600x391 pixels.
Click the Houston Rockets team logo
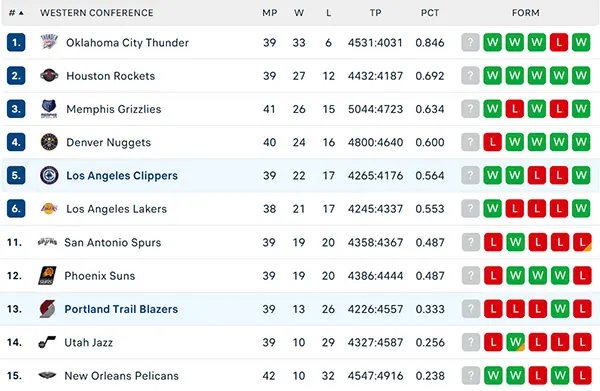click(49, 75)
